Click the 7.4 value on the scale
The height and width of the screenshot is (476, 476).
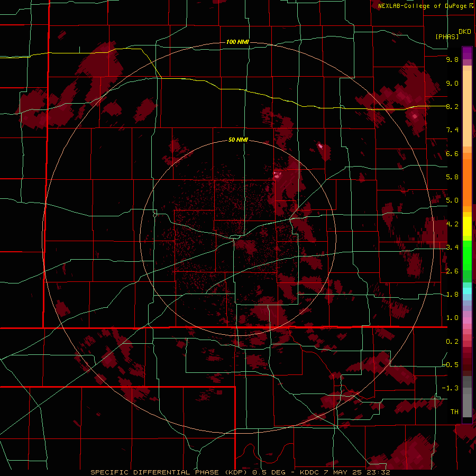click(452, 130)
